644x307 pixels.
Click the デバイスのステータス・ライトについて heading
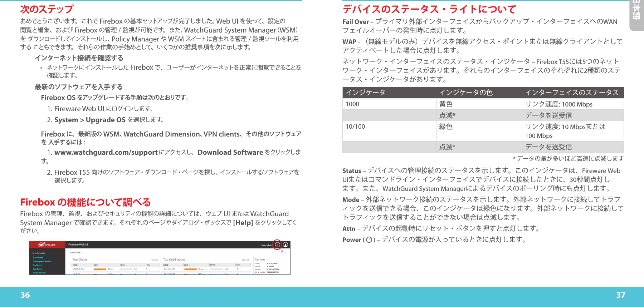pyautogui.click(x=429, y=9)
